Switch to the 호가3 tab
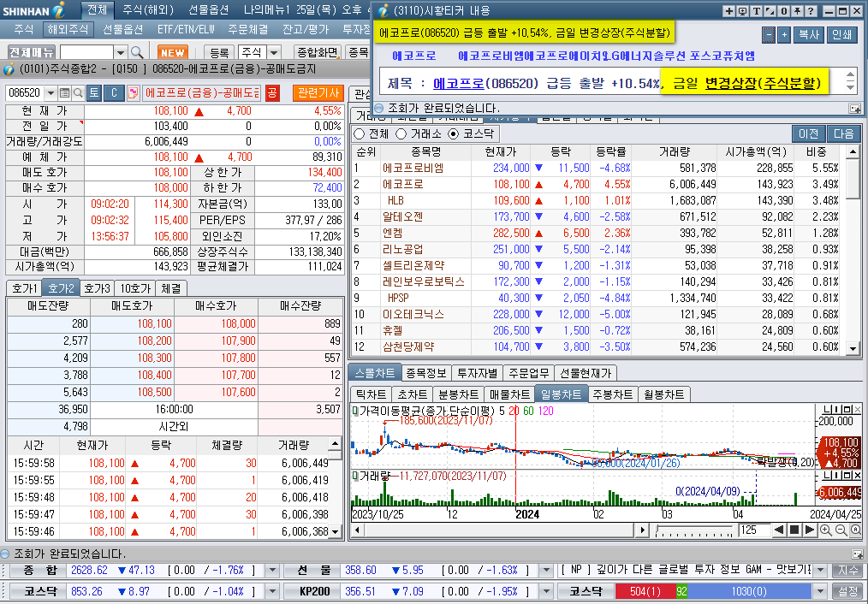Image resolution: width=868 pixels, height=604 pixels. 97,288
